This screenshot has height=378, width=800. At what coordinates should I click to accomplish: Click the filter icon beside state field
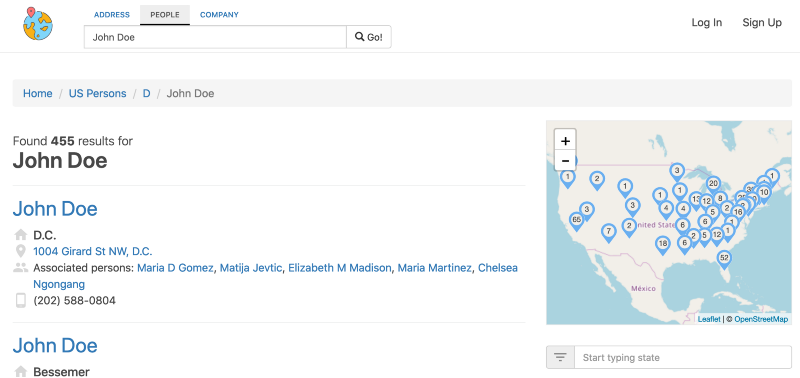[x=560, y=357]
